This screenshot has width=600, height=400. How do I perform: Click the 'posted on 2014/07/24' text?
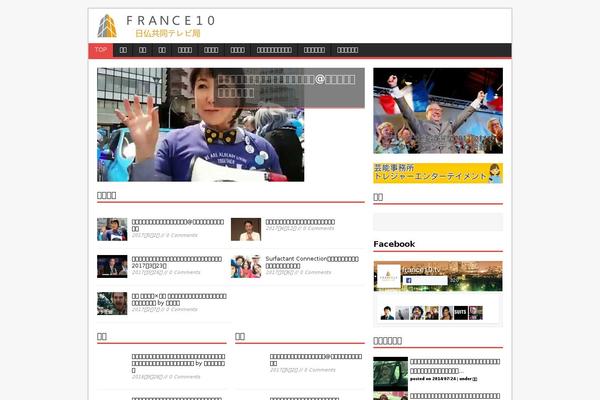[x=433, y=379]
